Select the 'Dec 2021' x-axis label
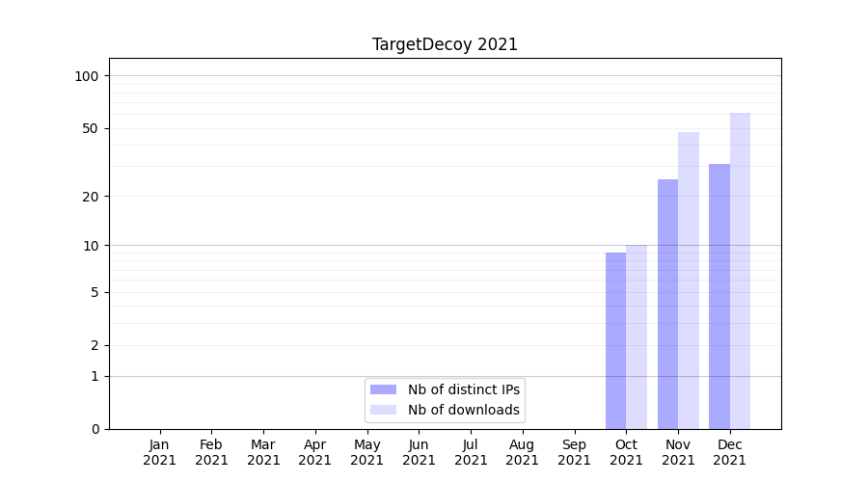Viewport: 868px width, 482px height. click(730, 452)
